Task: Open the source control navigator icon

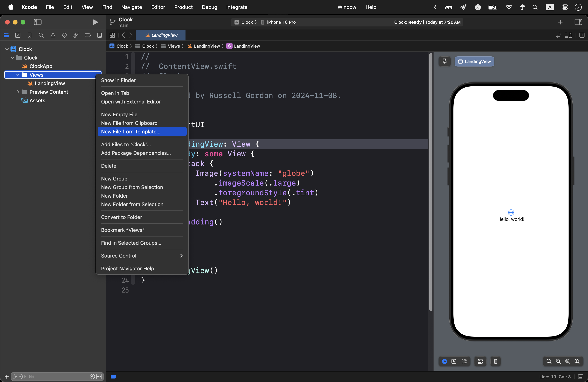Action: [18, 35]
